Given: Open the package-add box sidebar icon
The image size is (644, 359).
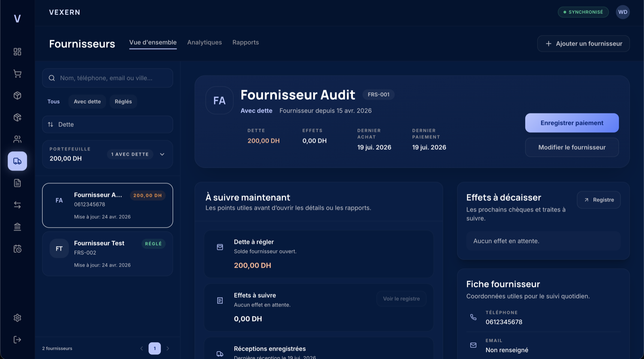Looking at the screenshot, I should pos(17,118).
